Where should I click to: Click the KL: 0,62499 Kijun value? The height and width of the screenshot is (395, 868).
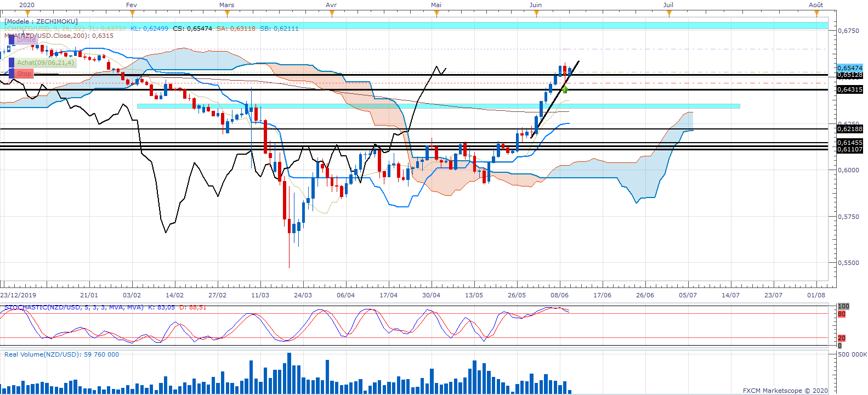click(x=150, y=29)
